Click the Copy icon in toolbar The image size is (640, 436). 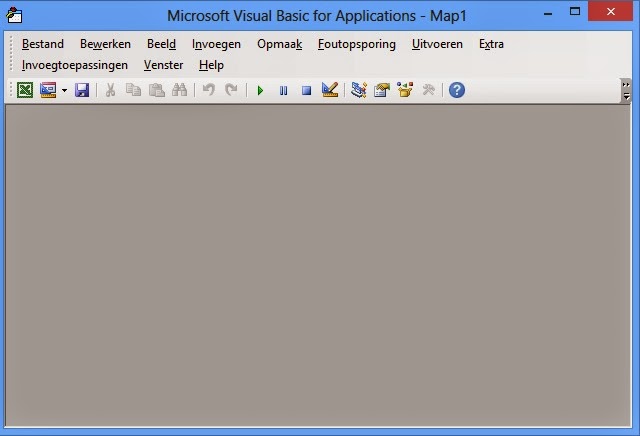(x=133, y=90)
